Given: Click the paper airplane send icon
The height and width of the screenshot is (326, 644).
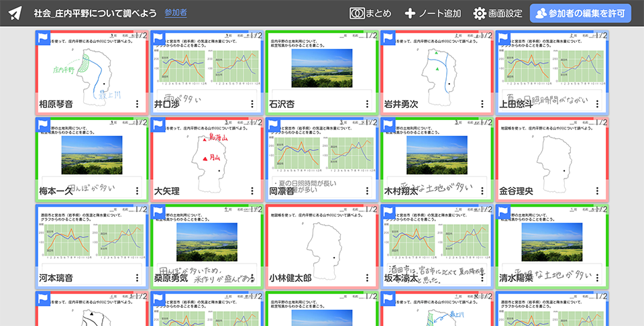Looking at the screenshot, I should click(x=15, y=13).
